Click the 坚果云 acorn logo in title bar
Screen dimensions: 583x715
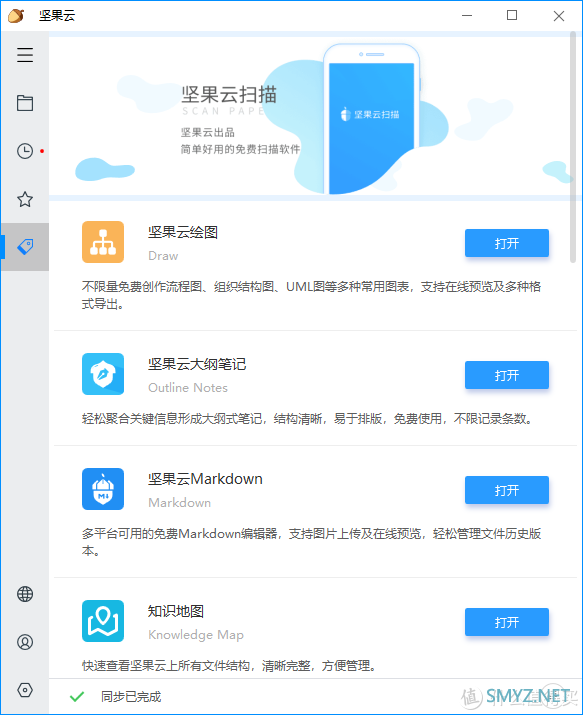point(16,16)
